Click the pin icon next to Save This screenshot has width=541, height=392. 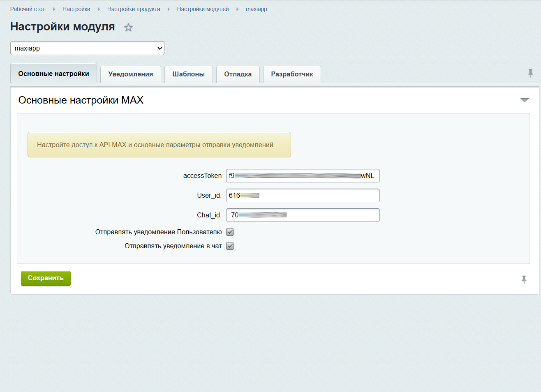pyautogui.click(x=524, y=280)
